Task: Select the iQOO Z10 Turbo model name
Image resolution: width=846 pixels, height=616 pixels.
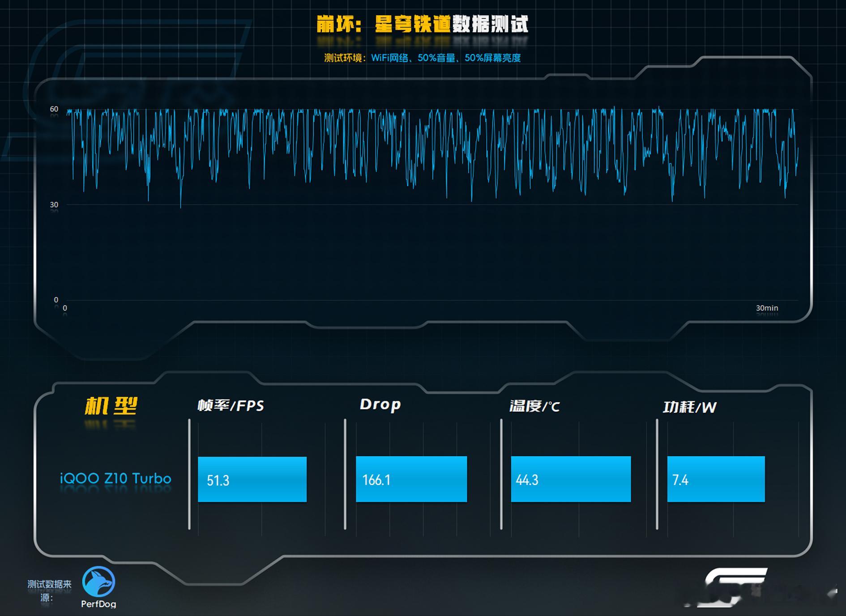Action: pos(115,479)
